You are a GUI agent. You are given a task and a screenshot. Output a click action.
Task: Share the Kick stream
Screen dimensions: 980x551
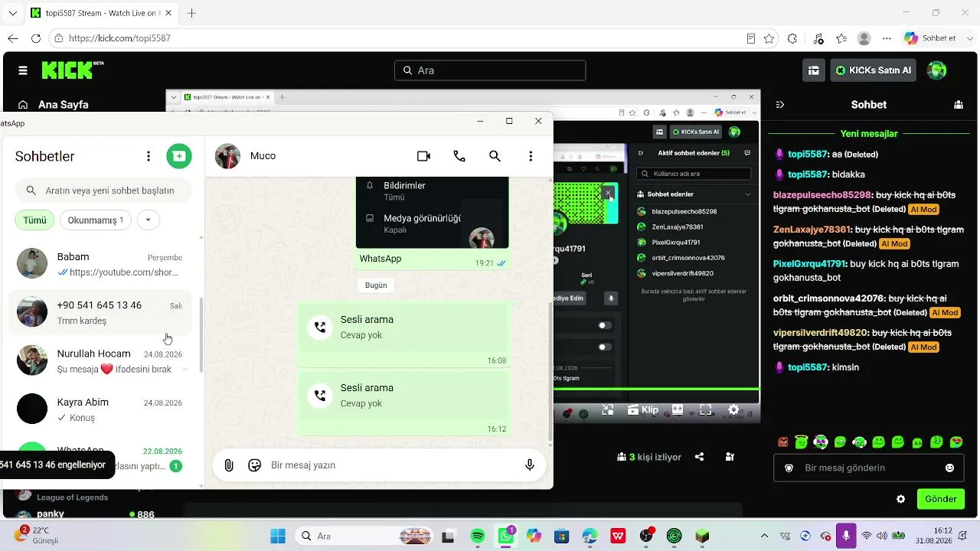[x=699, y=457]
